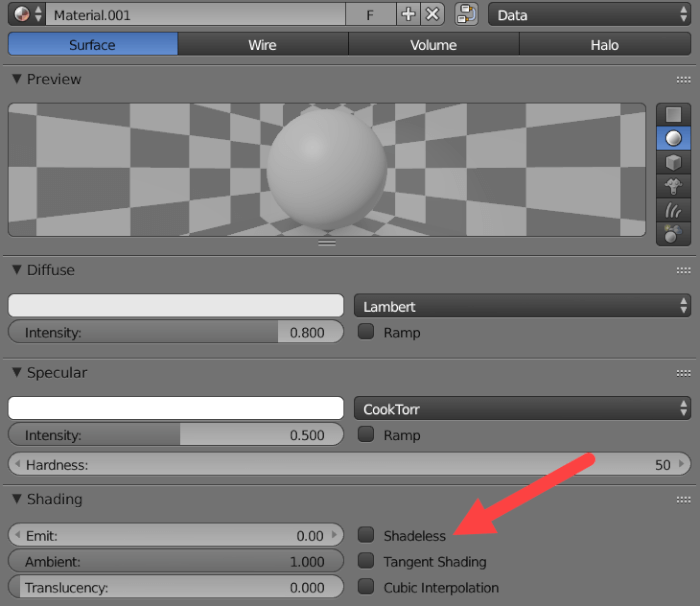Viewport: 700px width, 606px height.
Task: Open the CookTorr specular shader dropdown
Action: tap(522, 409)
